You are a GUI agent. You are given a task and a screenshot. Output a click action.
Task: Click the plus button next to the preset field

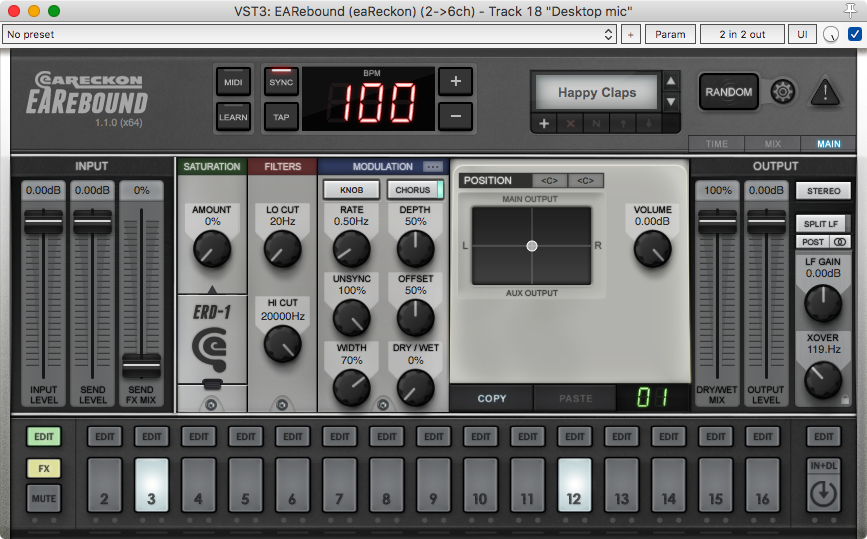tap(630, 34)
